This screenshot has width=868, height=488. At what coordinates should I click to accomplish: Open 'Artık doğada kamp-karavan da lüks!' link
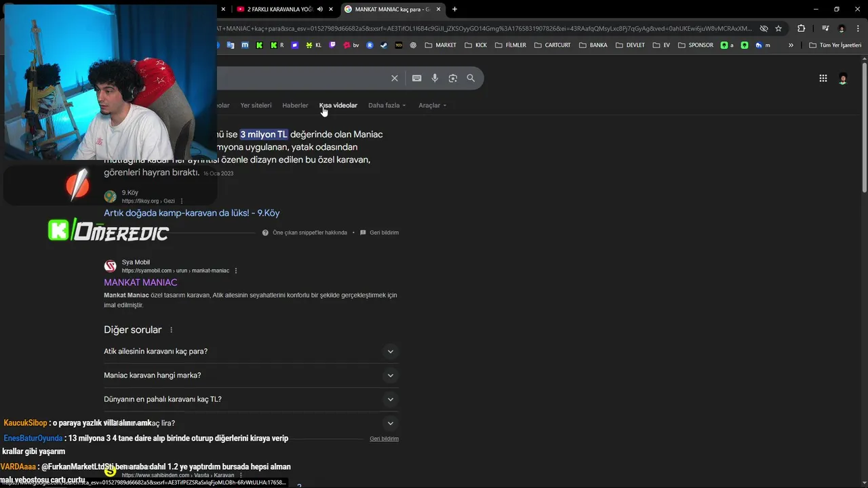tap(191, 213)
